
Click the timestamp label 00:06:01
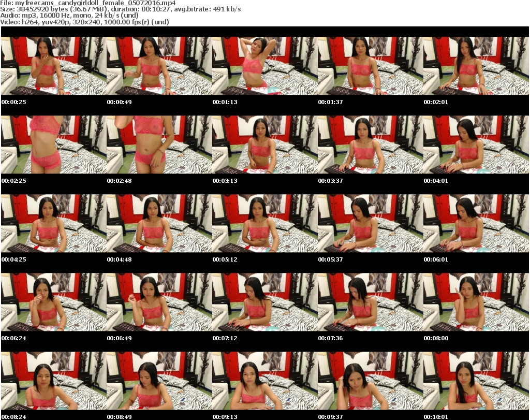pyautogui.click(x=436, y=259)
